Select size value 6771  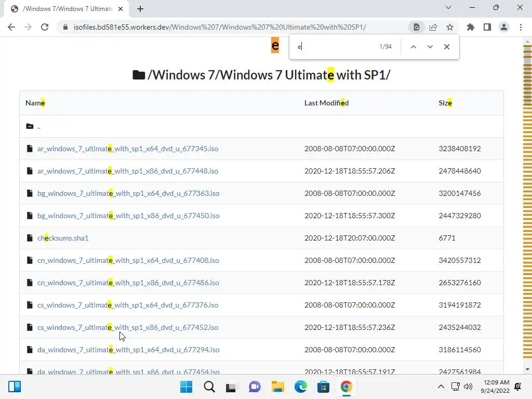tap(447, 238)
